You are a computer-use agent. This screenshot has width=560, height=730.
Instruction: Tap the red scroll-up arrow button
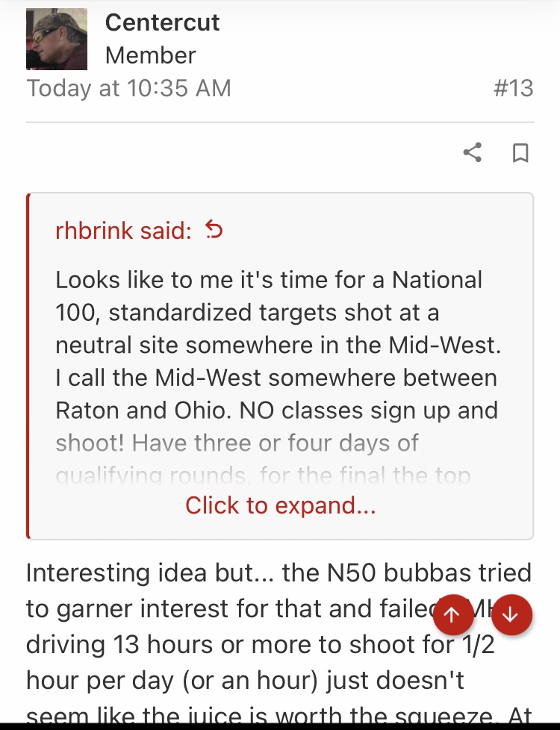tap(452, 614)
